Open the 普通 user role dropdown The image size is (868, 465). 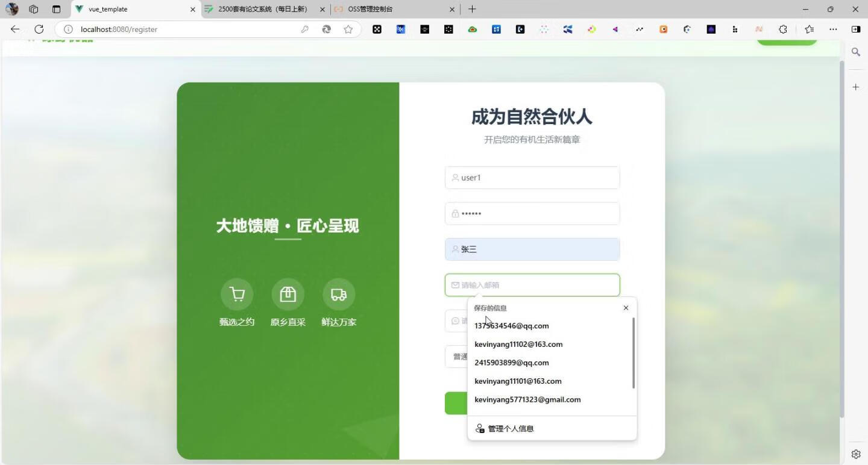[x=456, y=357]
